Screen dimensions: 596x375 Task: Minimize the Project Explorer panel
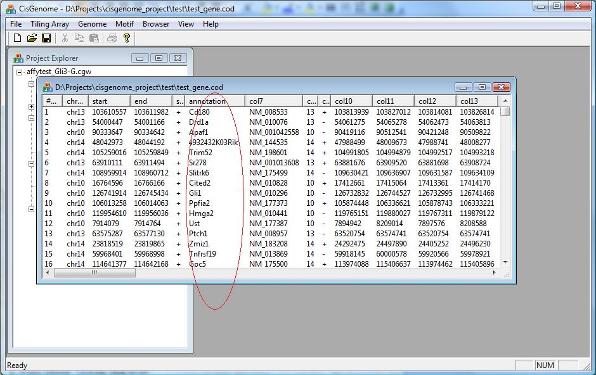140,58
